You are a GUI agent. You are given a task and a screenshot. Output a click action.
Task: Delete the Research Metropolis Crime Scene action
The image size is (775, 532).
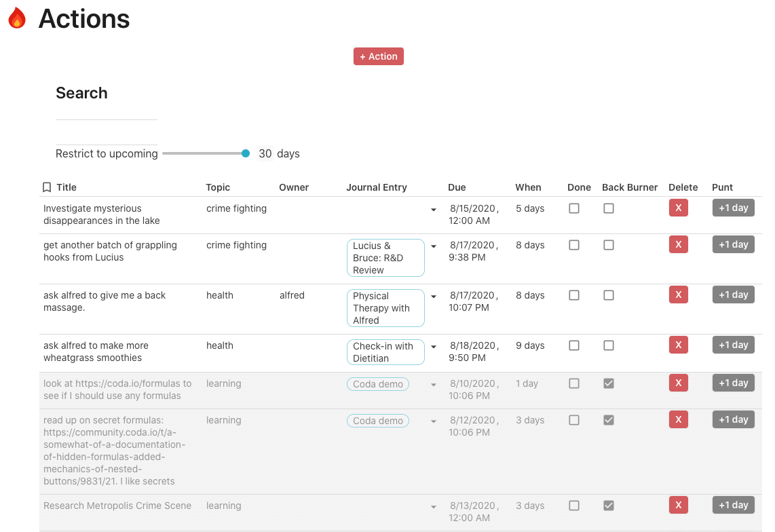coord(678,506)
